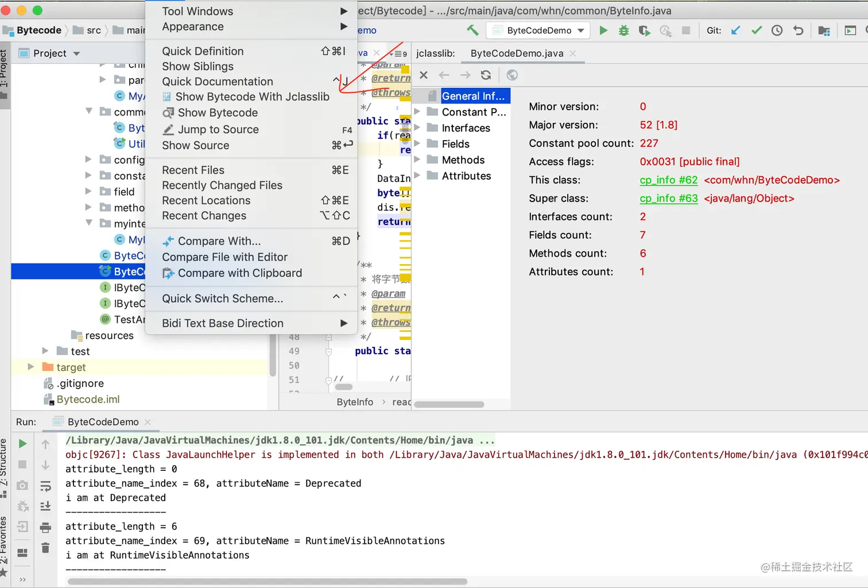The width and height of the screenshot is (868, 588).
Task: Click print icon in Run panel
Action: pyautogui.click(x=46, y=527)
